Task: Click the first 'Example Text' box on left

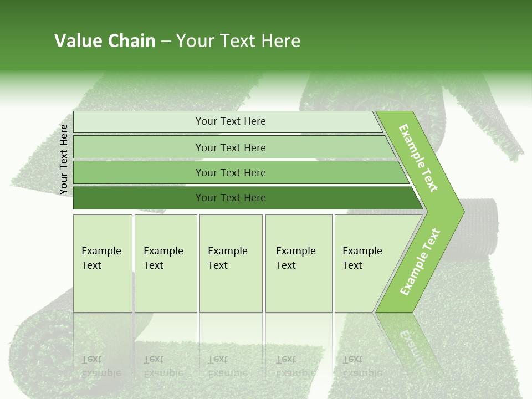Action: [103, 263]
